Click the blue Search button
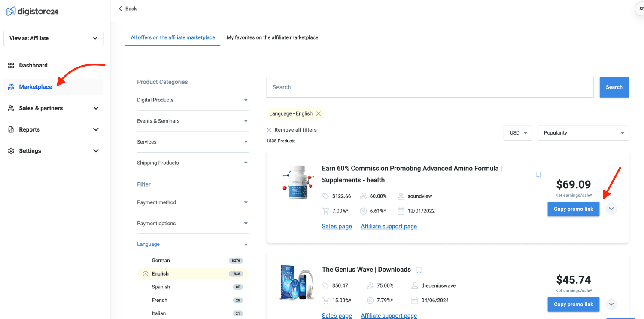This screenshot has width=644, height=319. point(614,87)
